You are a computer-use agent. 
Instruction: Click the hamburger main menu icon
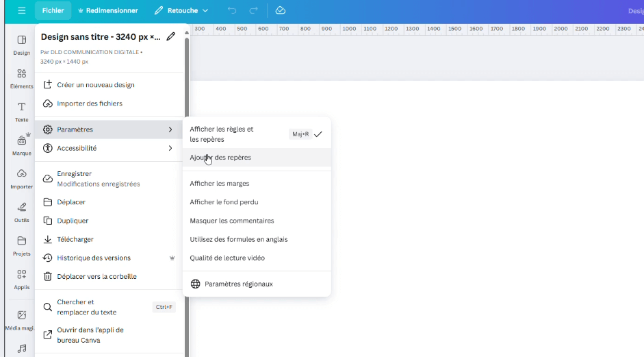[x=21, y=10]
